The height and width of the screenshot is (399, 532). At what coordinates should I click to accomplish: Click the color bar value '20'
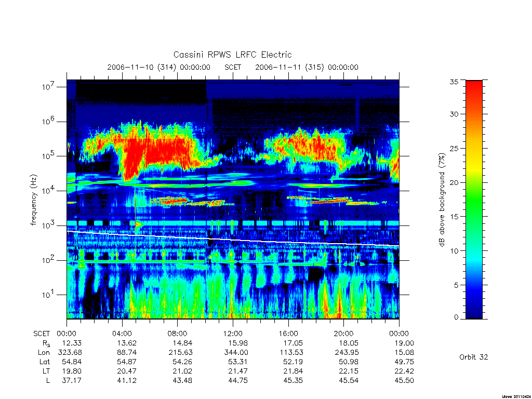(454, 182)
